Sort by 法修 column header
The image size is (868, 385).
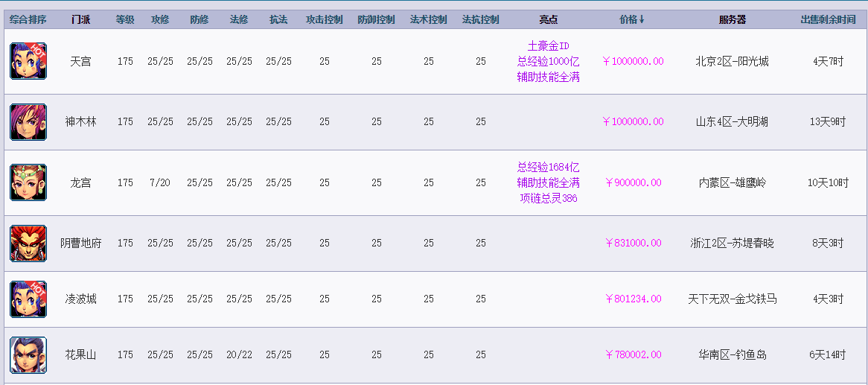tap(239, 20)
